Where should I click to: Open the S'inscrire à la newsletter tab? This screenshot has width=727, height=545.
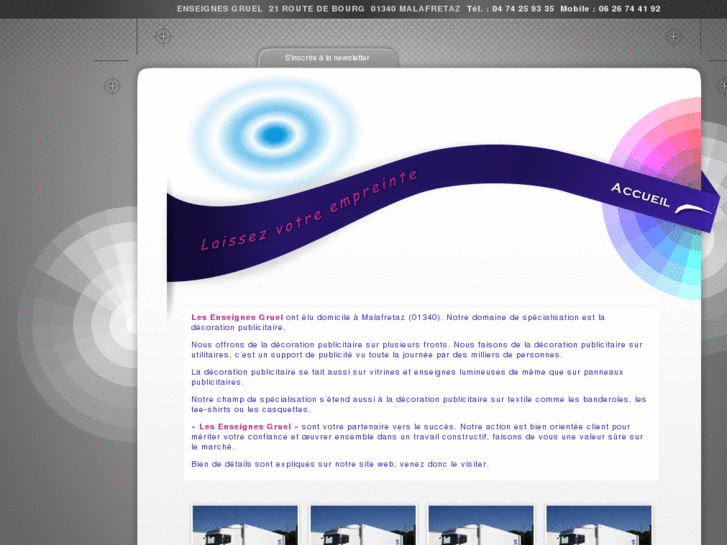(x=328, y=58)
